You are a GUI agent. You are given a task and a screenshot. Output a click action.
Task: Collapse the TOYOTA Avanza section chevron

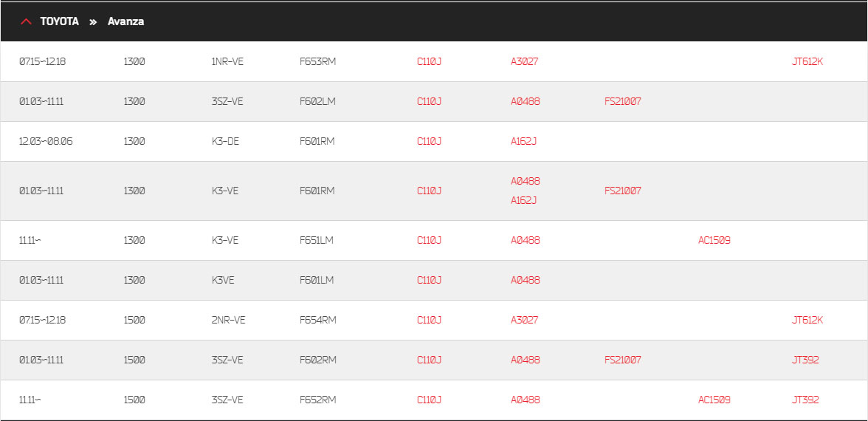pyautogui.click(x=26, y=21)
